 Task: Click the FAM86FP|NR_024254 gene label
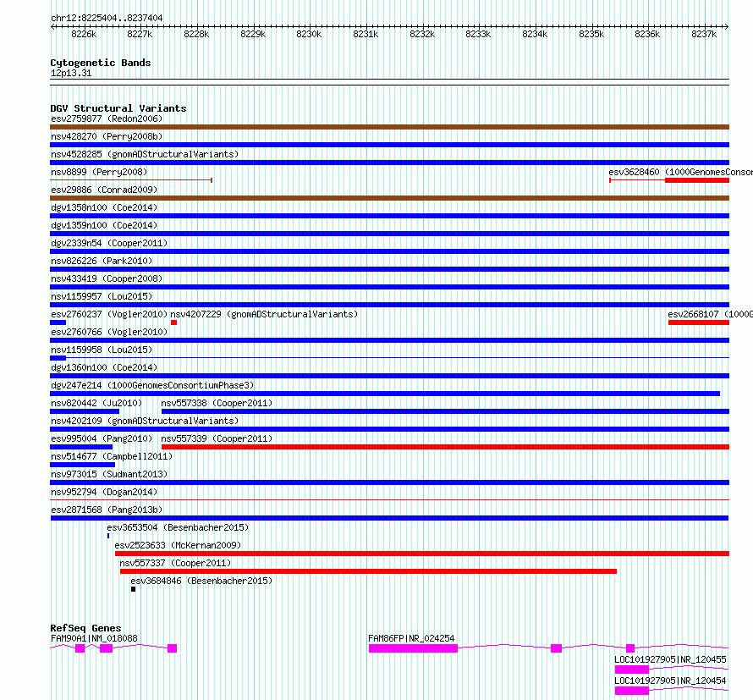[411, 638]
